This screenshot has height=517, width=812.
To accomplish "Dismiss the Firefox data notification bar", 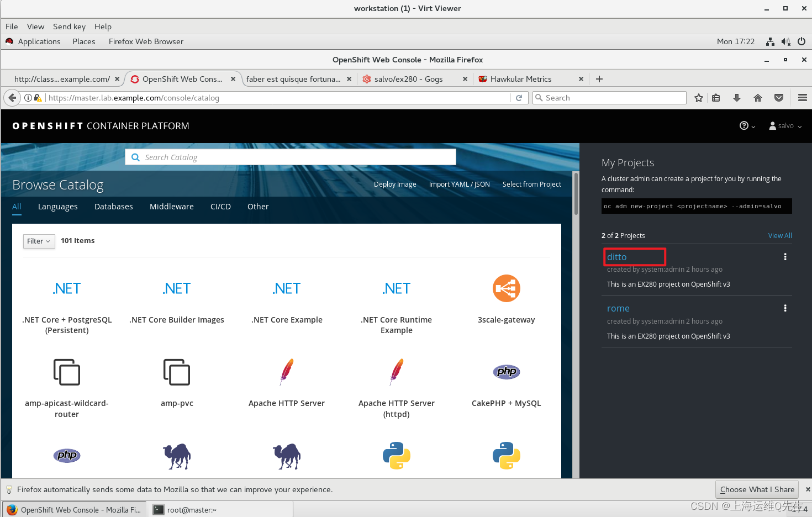I will click(x=808, y=489).
